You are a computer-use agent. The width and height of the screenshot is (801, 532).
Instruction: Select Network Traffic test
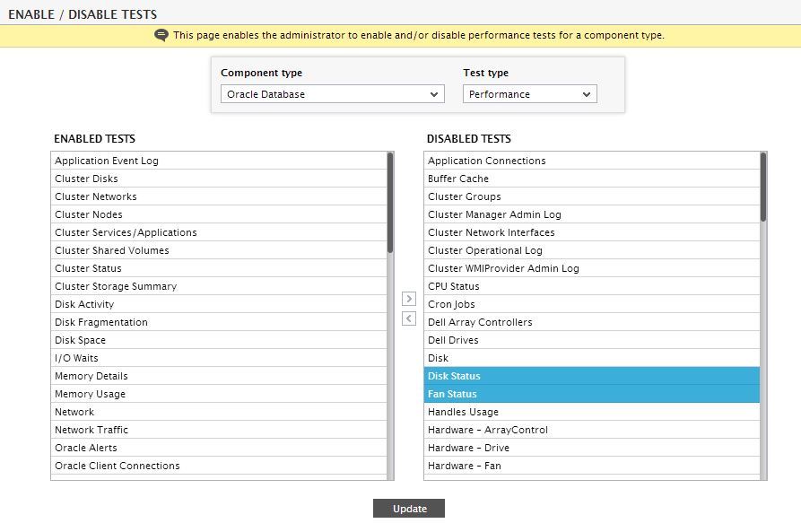(x=219, y=430)
